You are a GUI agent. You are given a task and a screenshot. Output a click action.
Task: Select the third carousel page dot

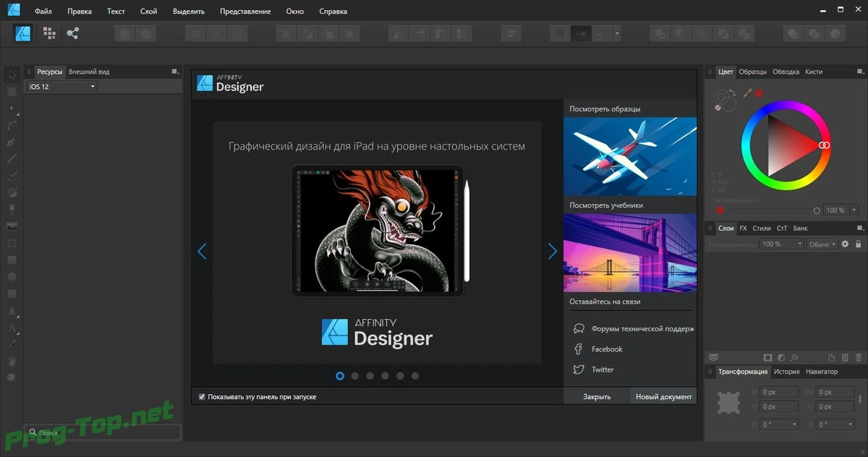tap(370, 376)
